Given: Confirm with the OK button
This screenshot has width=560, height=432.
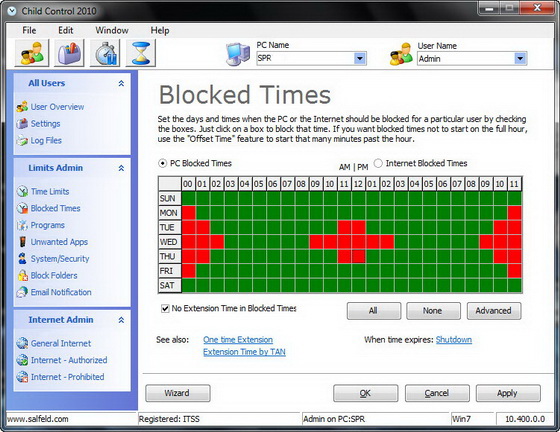Looking at the screenshot, I should (x=365, y=393).
